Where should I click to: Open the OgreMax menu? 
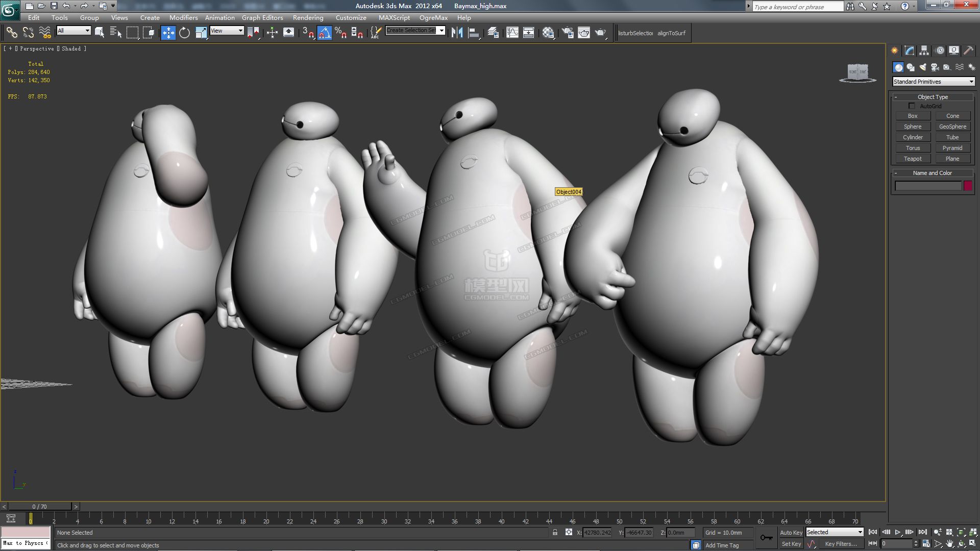pos(433,18)
